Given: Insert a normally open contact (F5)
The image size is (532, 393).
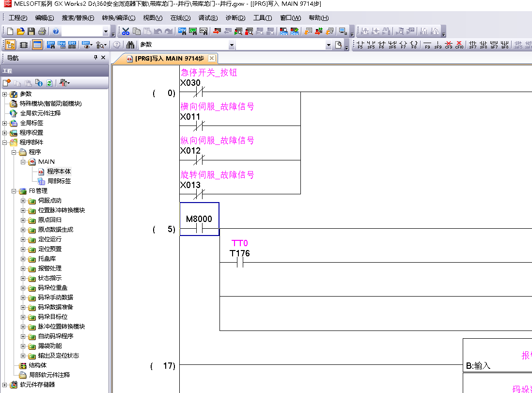Looking at the screenshot, I should (x=360, y=45).
